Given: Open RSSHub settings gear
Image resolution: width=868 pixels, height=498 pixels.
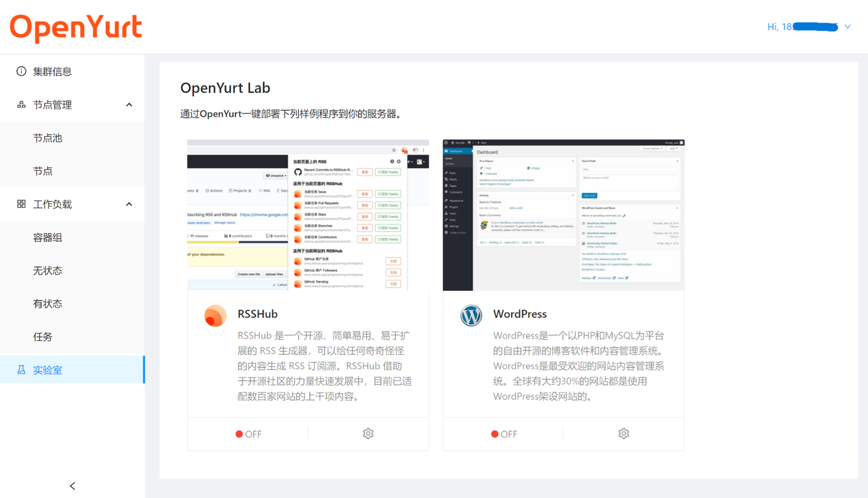Looking at the screenshot, I should point(368,434).
